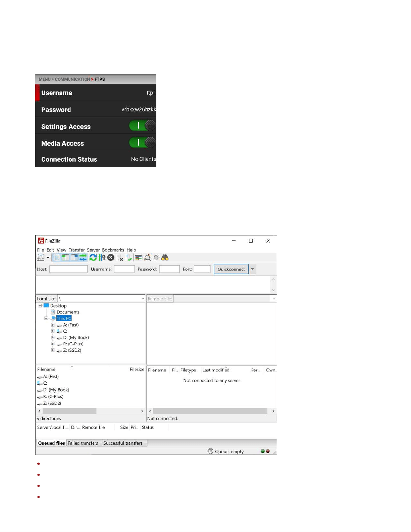Select the Username row in FTPS menu

pos(96,93)
